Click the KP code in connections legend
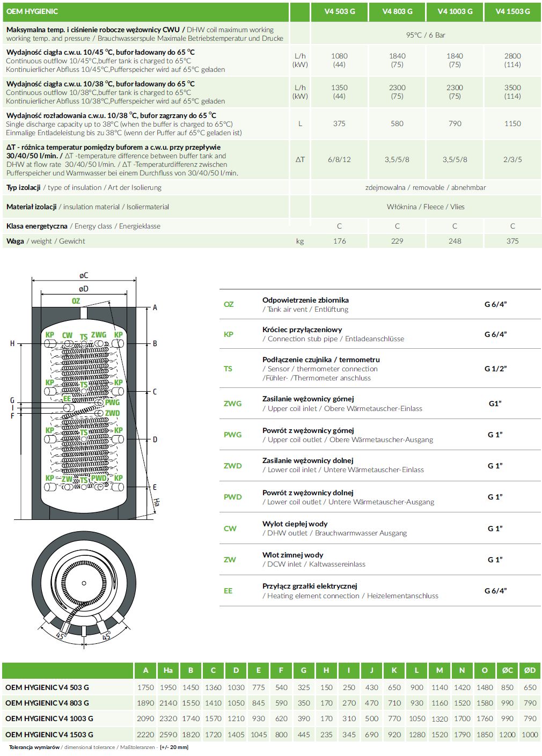Viewport: 542px width, 756px height. 229,334
